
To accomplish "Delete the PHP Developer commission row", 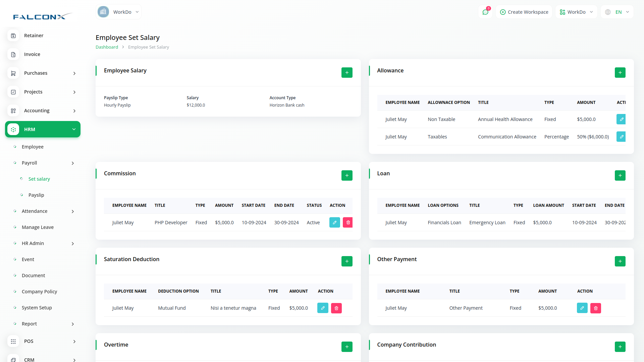I will click(x=348, y=223).
